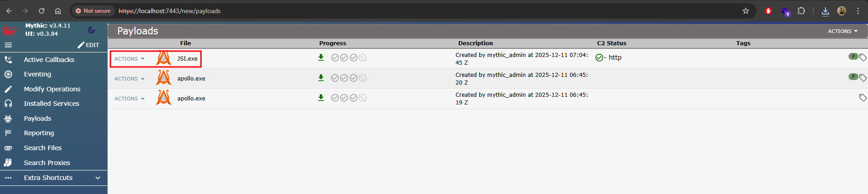Viewport: 868px width, 194px height.
Task: Toggle the sidebar with the hamburger menu
Action: [x=8, y=45]
